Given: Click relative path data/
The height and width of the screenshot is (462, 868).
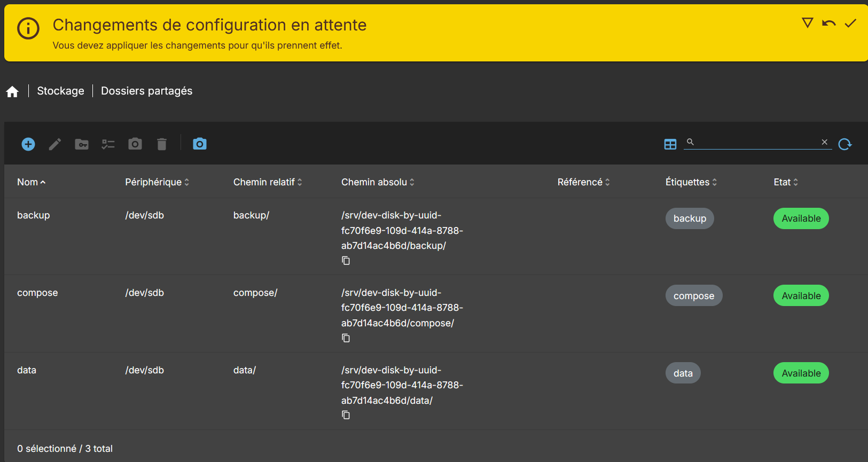Looking at the screenshot, I should click(245, 370).
